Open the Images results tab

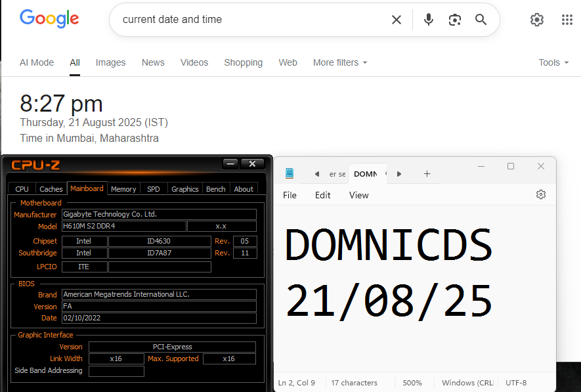tap(110, 62)
